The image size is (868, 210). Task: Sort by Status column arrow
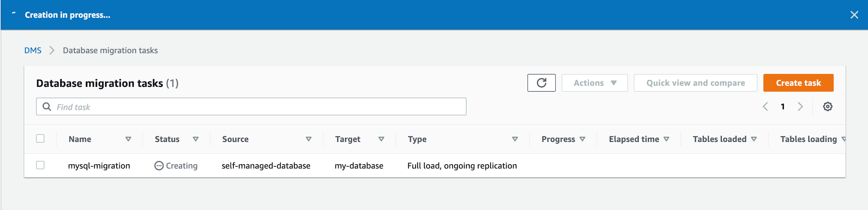195,139
